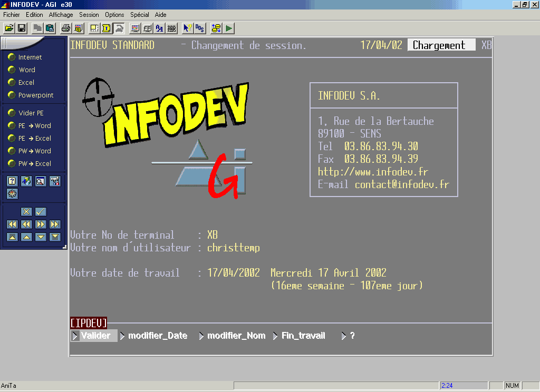Click the http://www.infodev.fr address

click(373, 172)
